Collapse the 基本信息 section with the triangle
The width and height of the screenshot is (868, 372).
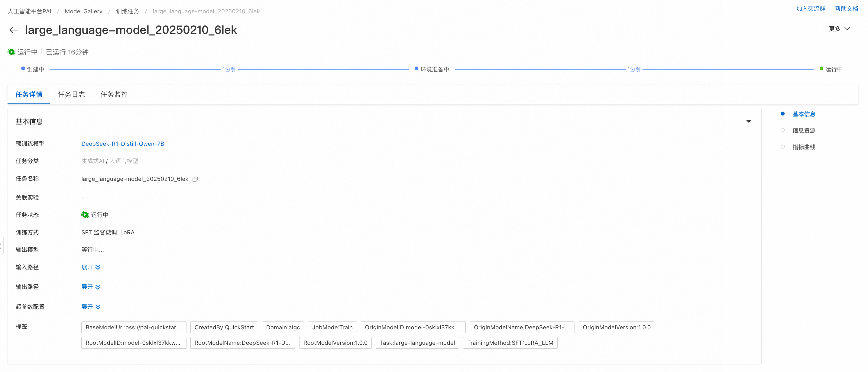click(748, 121)
